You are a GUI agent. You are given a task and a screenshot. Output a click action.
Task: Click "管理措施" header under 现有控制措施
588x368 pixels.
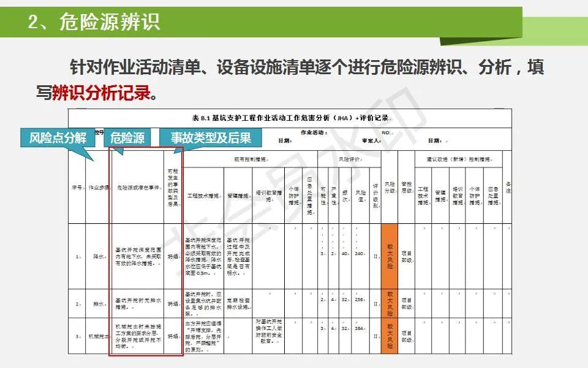pos(238,196)
